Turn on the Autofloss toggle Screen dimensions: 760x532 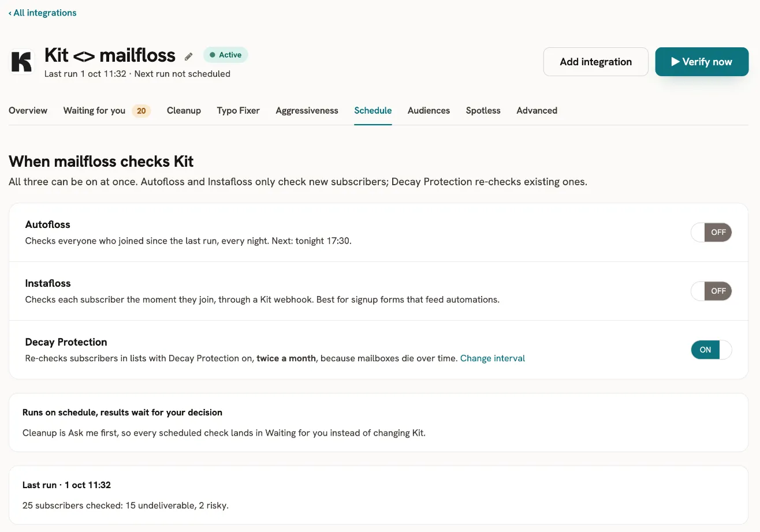pyautogui.click(x=711, y=233)
